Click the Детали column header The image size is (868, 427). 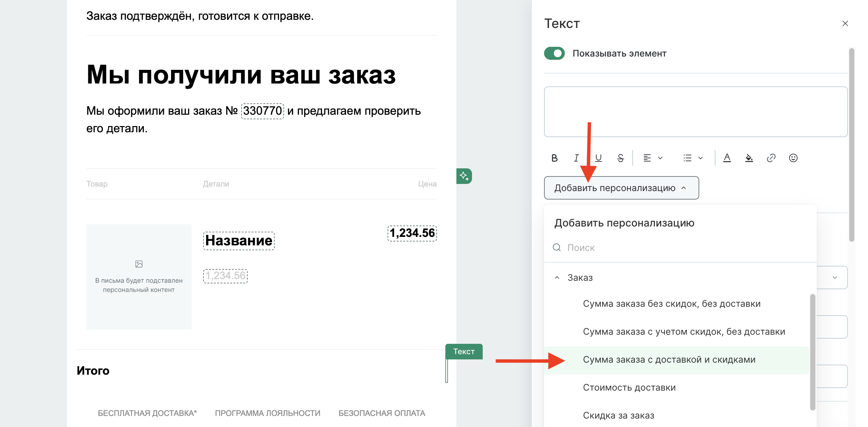(x=216, y=184)
